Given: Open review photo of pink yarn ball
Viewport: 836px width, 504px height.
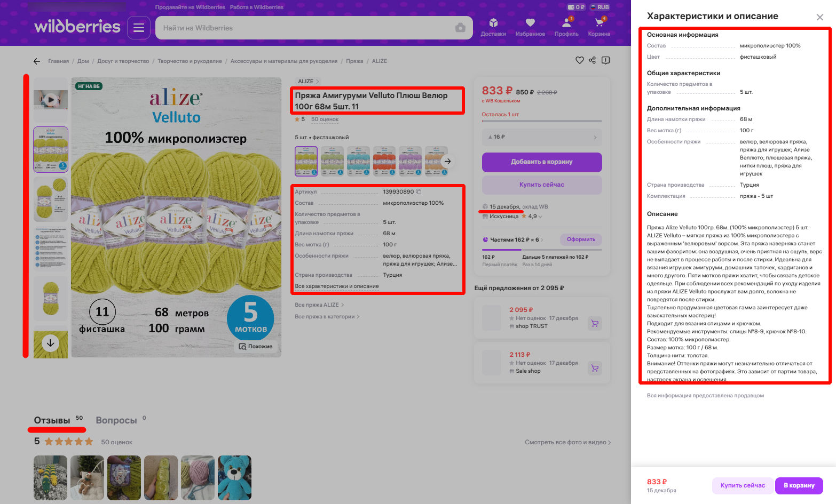Looking at the screenshot, I should [198, 478].
